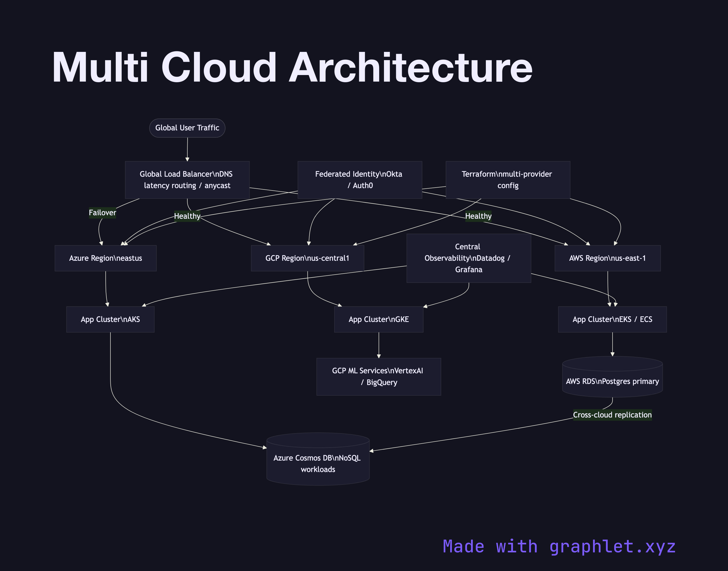Screen dimensions: 728x571
Task: Open the Terraform multi-provider config node
Action: coord(507,180)
